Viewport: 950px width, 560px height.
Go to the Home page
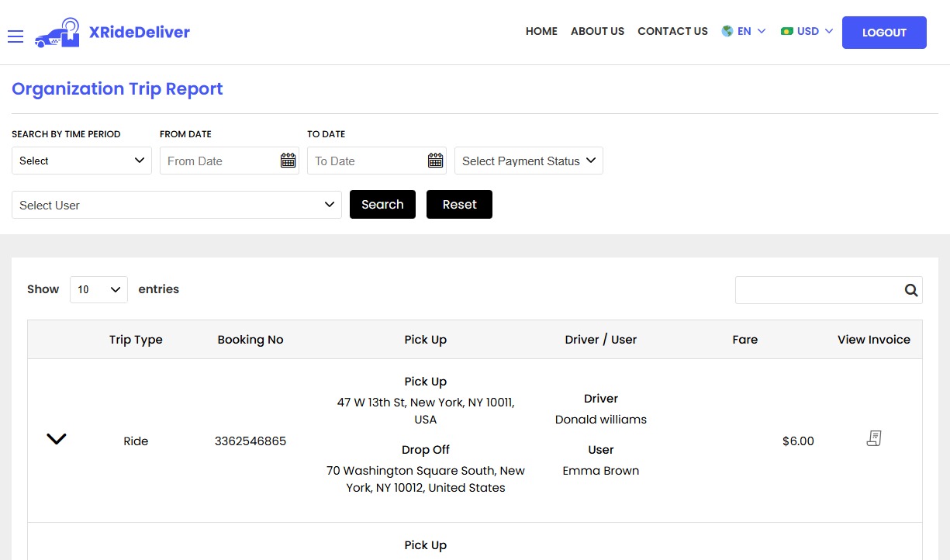click(x=541, y=32)
